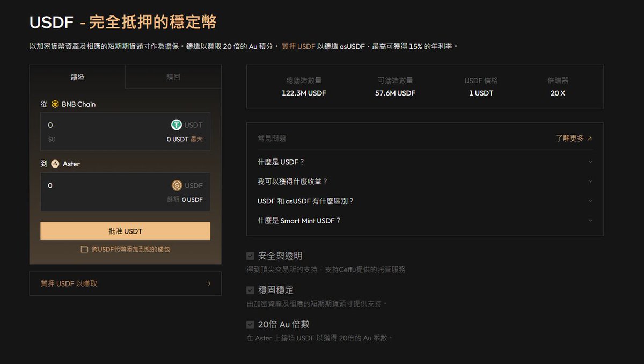Click the 餘額 0 USDF balance text
Screen dimensions: 644x364
click(x=185, y=199)
